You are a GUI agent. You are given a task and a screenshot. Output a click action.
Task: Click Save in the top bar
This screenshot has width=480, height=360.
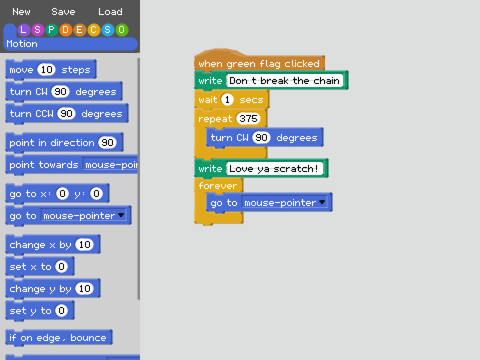coord(63,12)
